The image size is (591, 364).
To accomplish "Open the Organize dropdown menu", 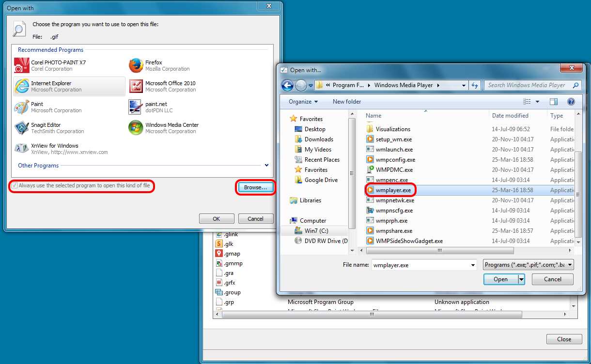I will click(303, 102).
